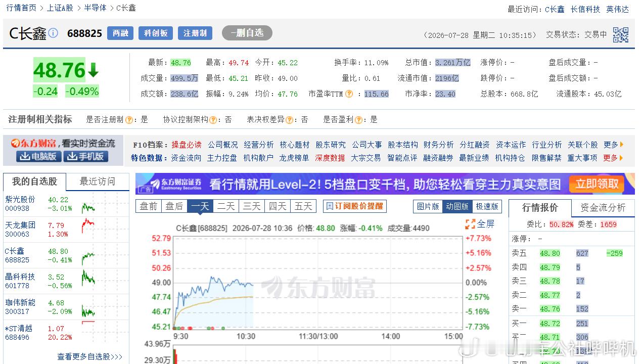Open 财务分析 link
The image size is (642, 364).
point(438,145)
